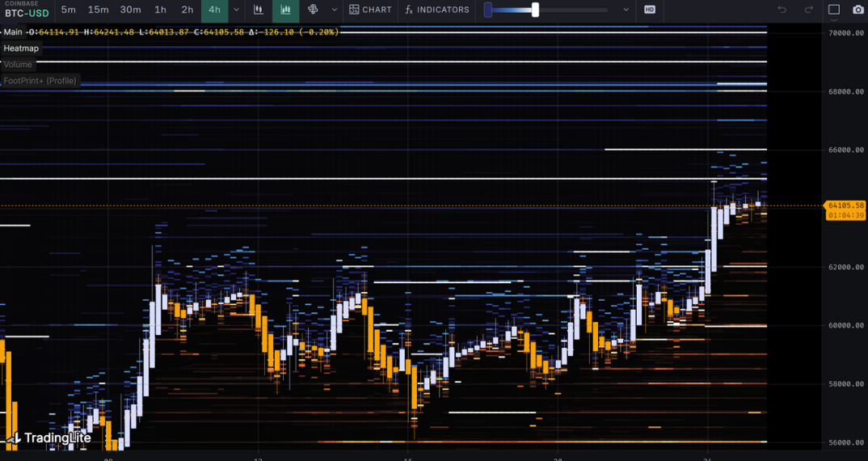Click the BTC-USD symbol selector
This screenshot has width=868, height=461.
point(27,13)
